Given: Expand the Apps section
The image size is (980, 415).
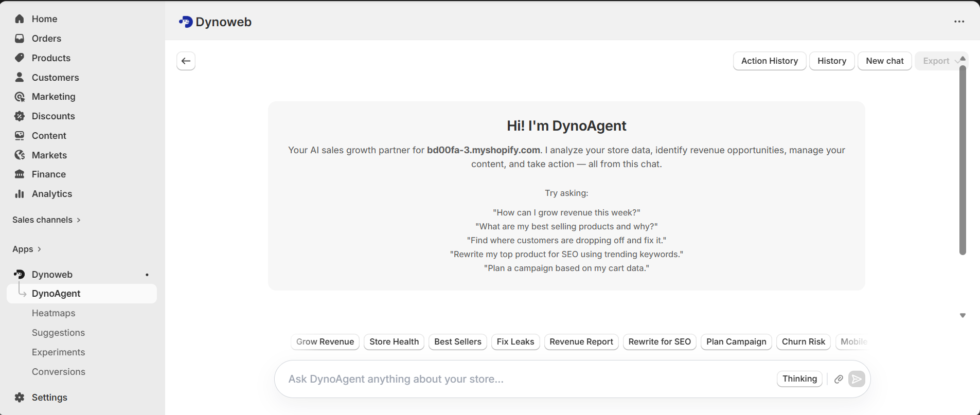Looking at the screenshot, I should point(27,249).
